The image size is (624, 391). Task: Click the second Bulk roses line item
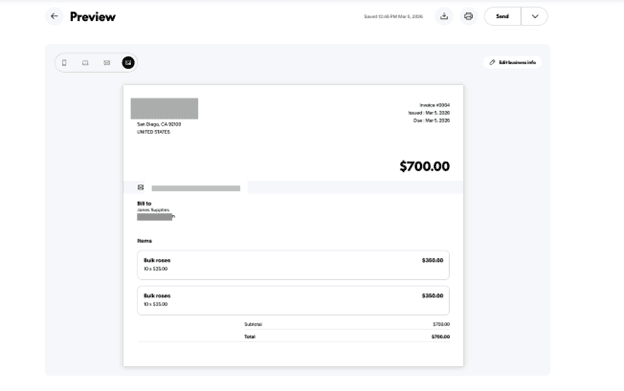pyautogui.click(x=293, y=300)
